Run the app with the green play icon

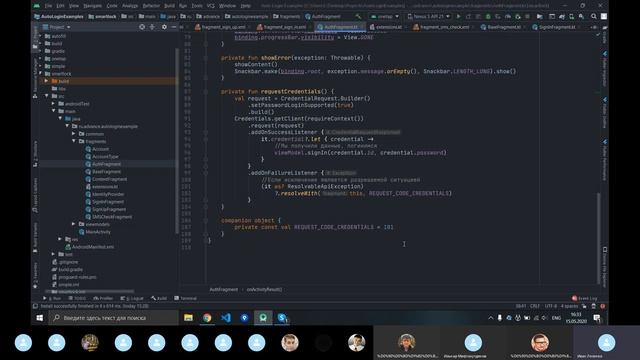coord(458,16)
